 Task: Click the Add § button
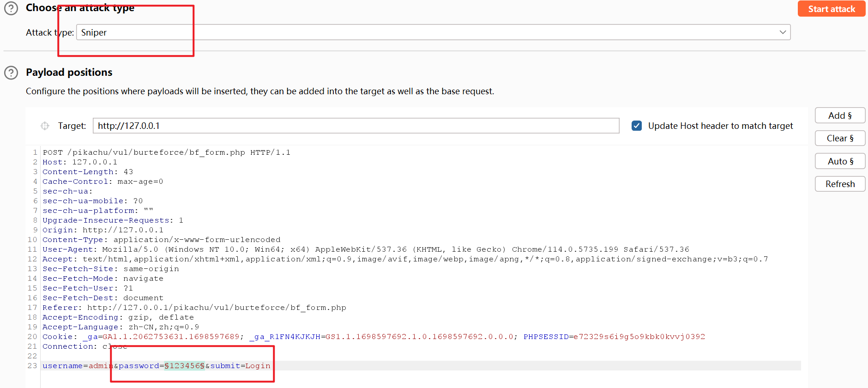(x=840, y=115)
